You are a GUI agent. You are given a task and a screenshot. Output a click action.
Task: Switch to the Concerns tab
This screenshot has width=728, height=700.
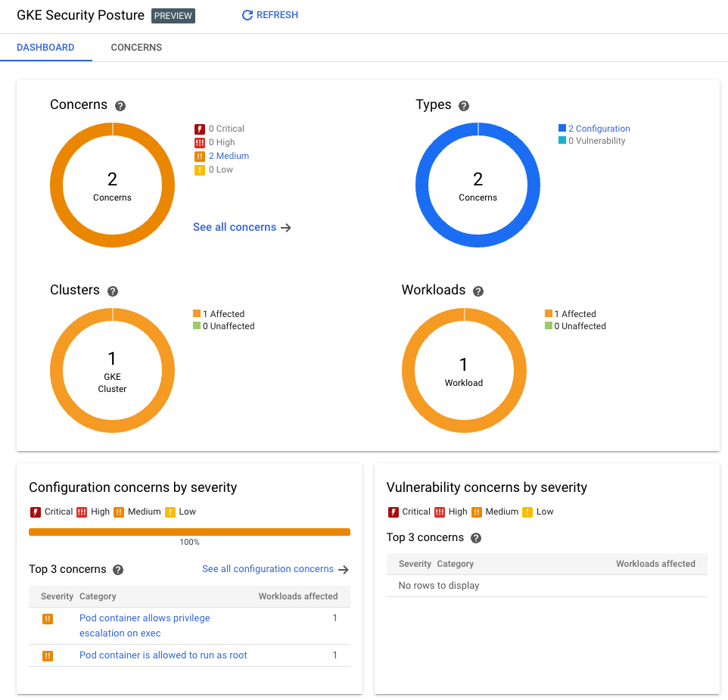[136, 48]
